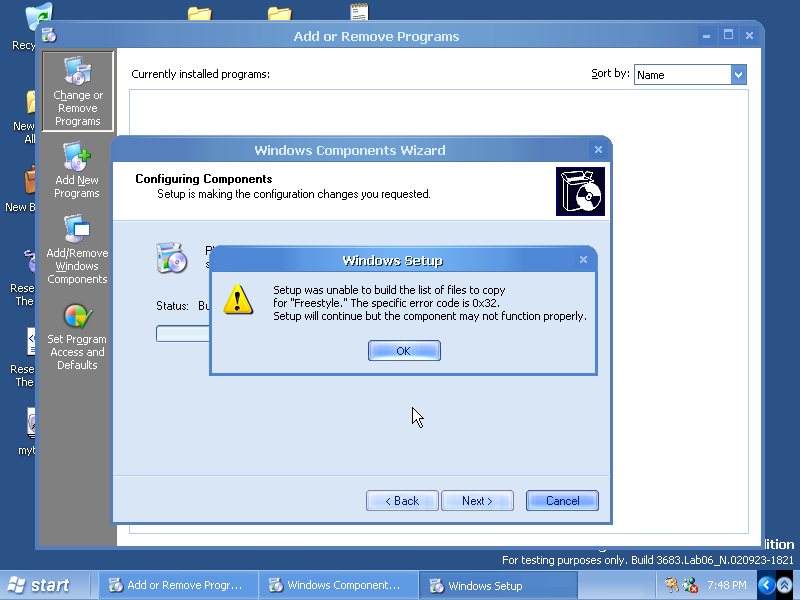Screen dimensions: 800x600
Task: Click the Back button in the wizard
Action: click(402, 501)
